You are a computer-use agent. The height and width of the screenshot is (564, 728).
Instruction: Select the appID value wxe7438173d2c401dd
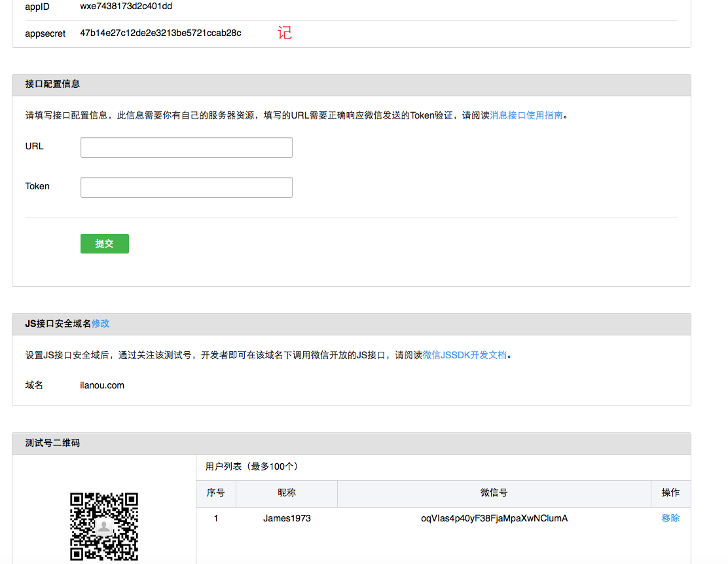pyautogui.click(x=126, y=7)
